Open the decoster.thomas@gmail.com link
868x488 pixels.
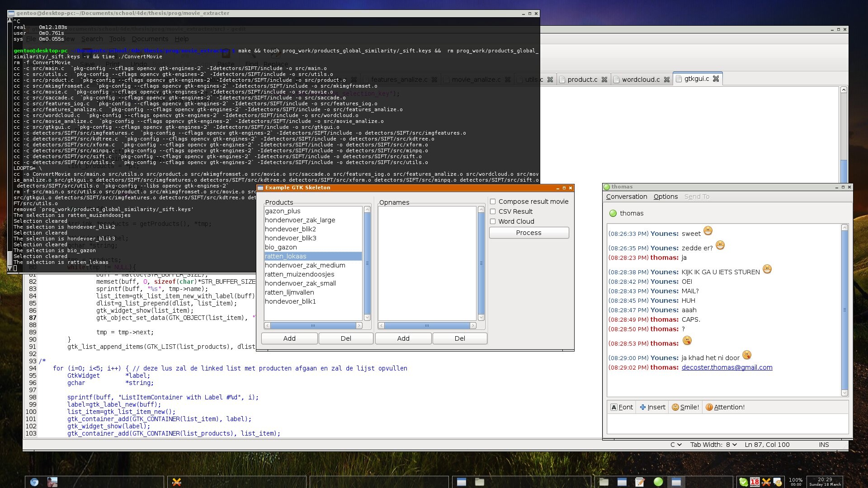pyautogui.click(x=726, y=367)
